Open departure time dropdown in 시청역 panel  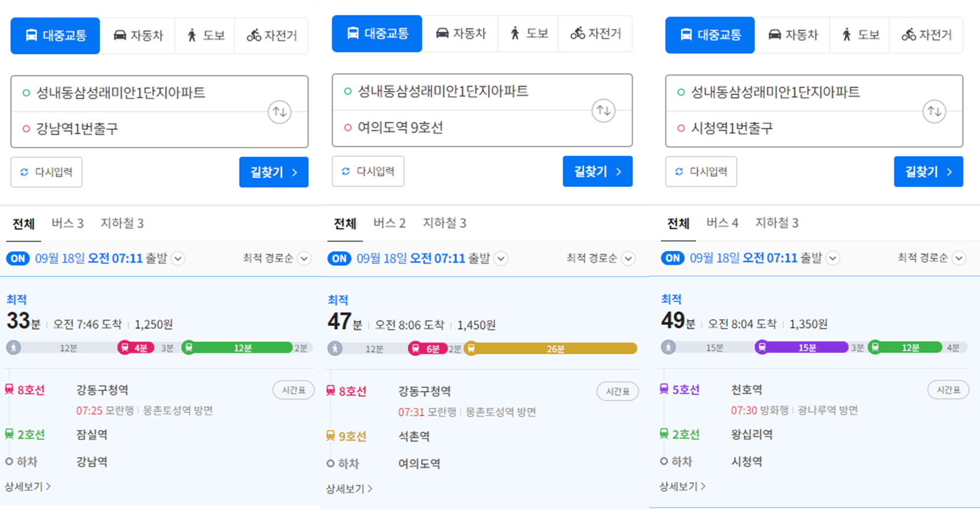(833, 258)
